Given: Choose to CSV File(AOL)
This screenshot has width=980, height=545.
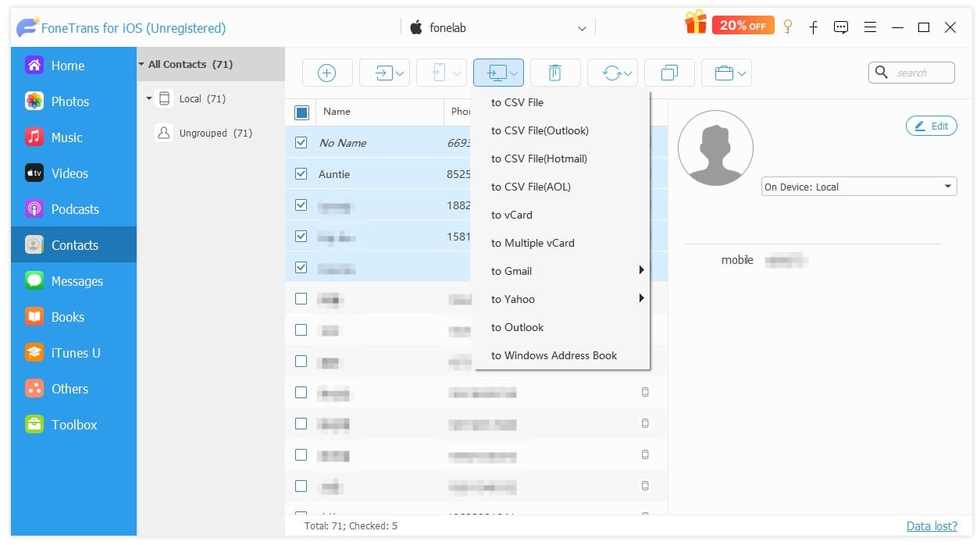Looking at the screenshot, I should click(561, 187).
